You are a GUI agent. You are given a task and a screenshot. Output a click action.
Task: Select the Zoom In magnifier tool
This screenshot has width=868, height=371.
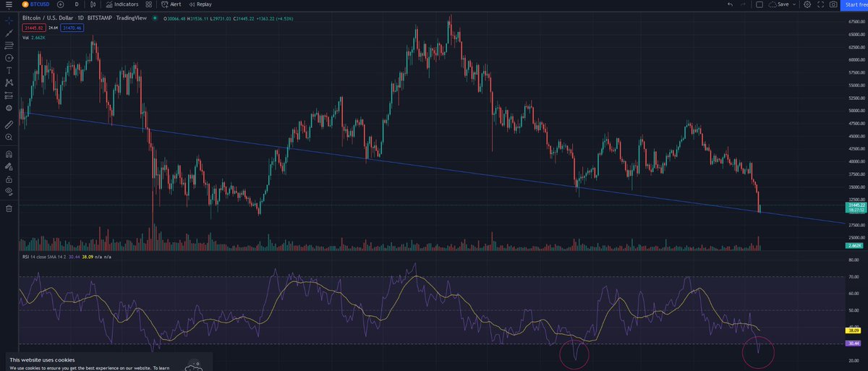(9, 137)
